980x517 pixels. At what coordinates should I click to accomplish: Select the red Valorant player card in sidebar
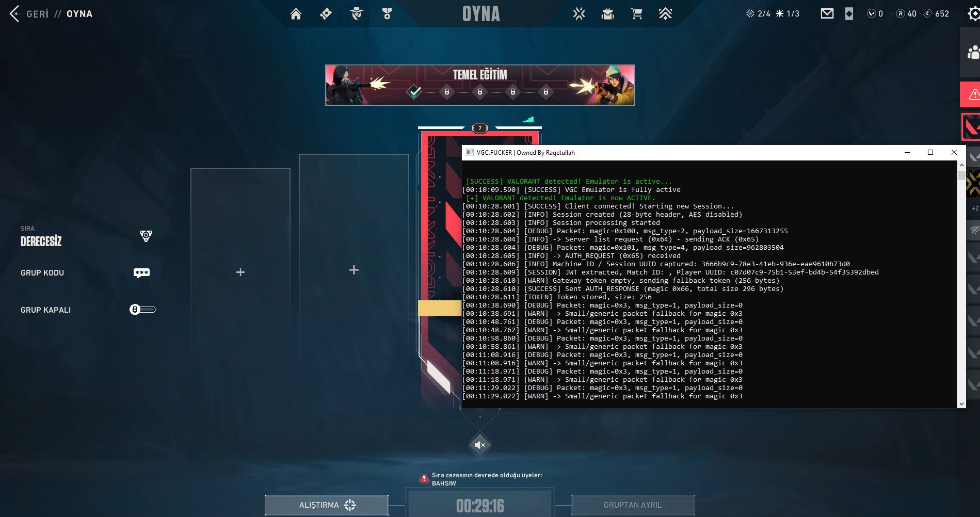971,127
